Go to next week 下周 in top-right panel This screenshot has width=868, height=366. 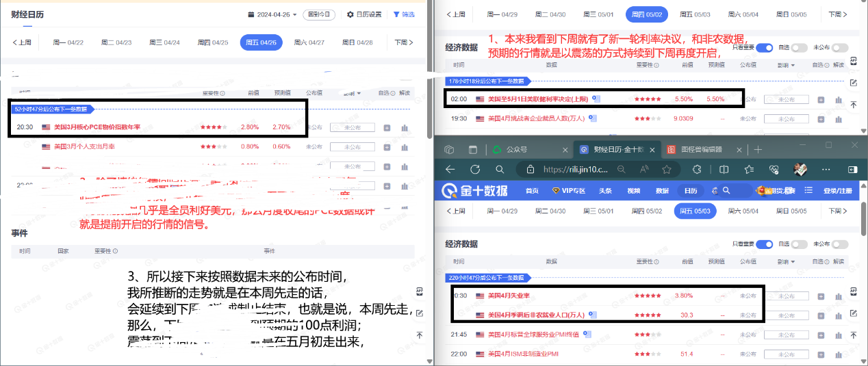837,14
